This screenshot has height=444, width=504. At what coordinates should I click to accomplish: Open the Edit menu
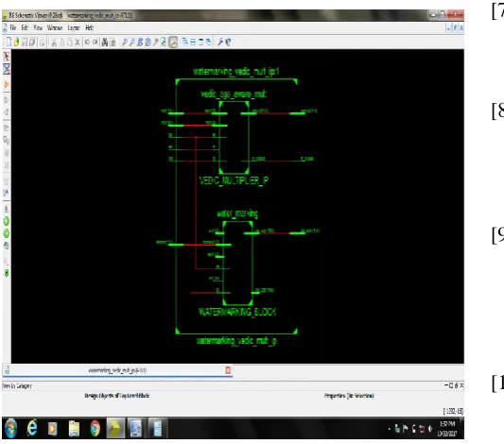[25, 28]
